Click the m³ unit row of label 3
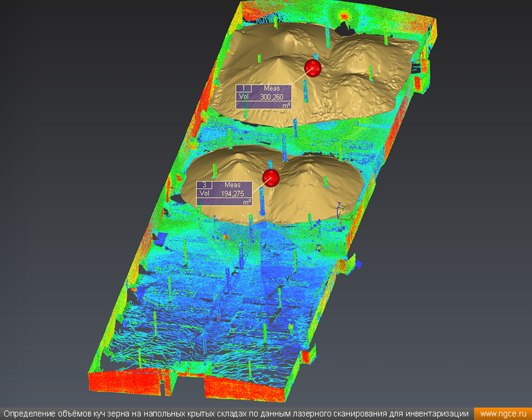The image size is (532, 420). 225,201
